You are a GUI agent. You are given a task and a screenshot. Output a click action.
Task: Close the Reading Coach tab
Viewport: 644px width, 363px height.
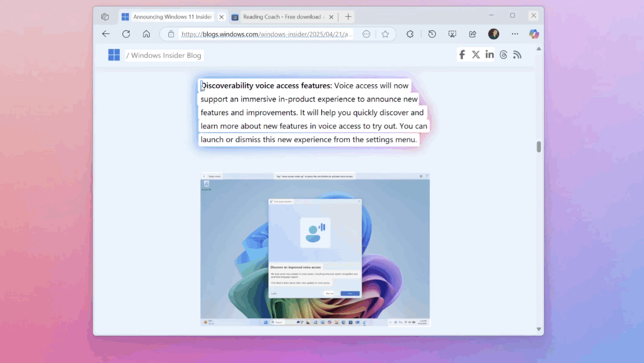pyautogui.click(x=332, y=17)
